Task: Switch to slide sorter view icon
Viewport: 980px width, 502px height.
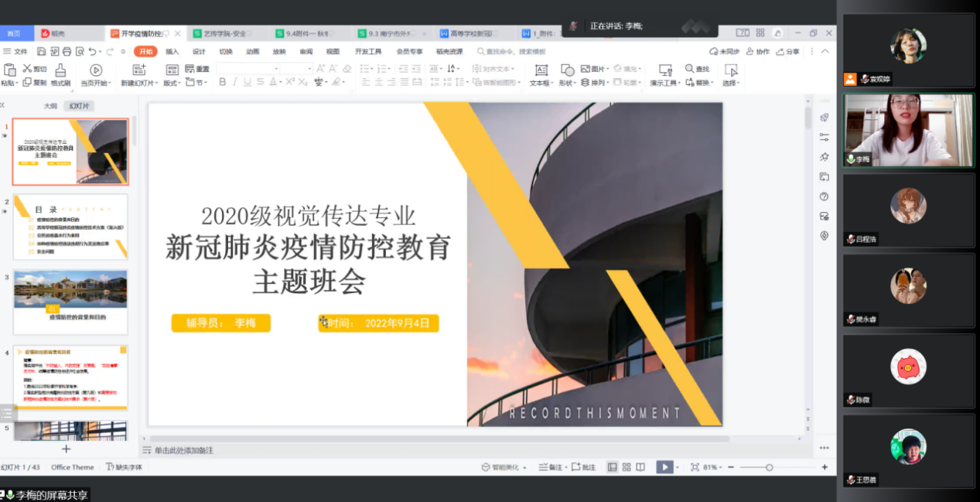Action: point(626,467)
